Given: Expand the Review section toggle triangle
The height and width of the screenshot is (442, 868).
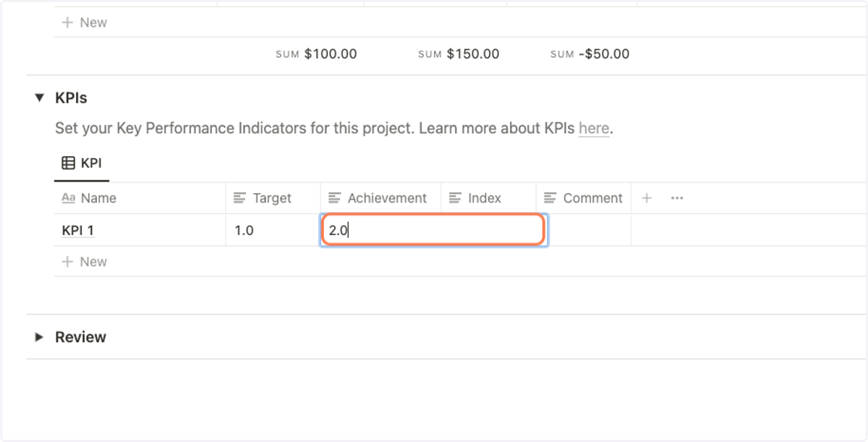Looking at the screenshot, I should pyautogui.click(x=40, y=337).
